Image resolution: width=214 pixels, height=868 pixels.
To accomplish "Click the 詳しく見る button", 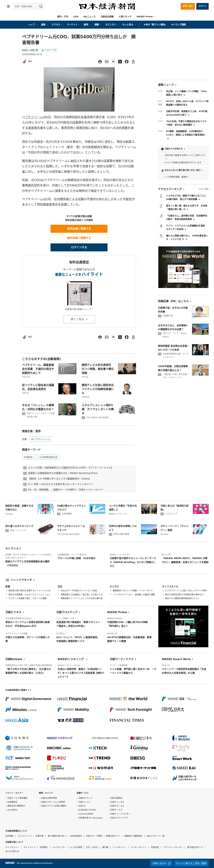I will point(79,319).
